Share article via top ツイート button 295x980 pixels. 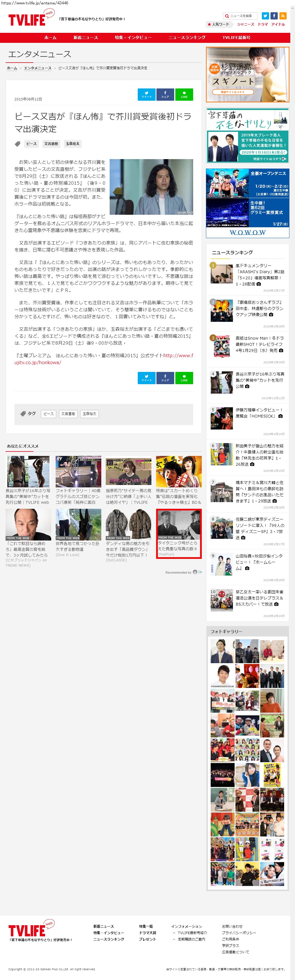click(x=146, y=94)
